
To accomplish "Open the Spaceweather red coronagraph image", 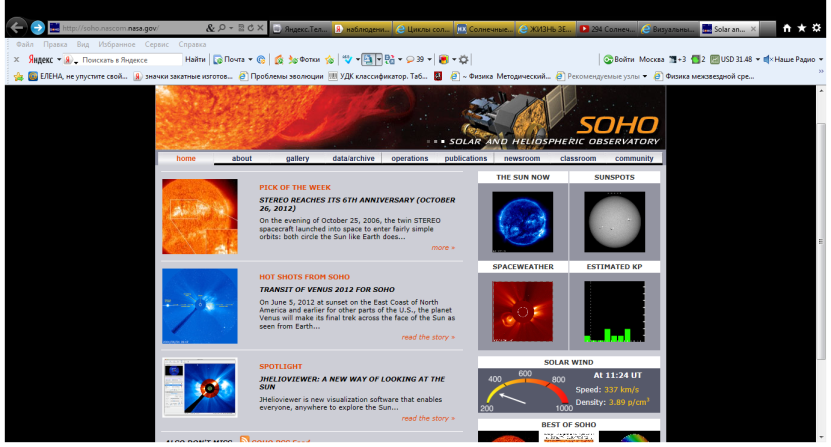I will point(523,311).
